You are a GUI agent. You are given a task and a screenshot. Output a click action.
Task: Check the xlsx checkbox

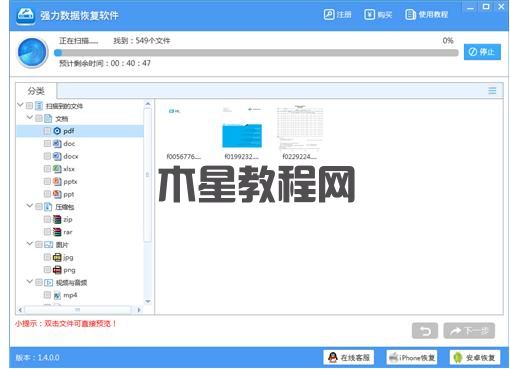(47, 169)
